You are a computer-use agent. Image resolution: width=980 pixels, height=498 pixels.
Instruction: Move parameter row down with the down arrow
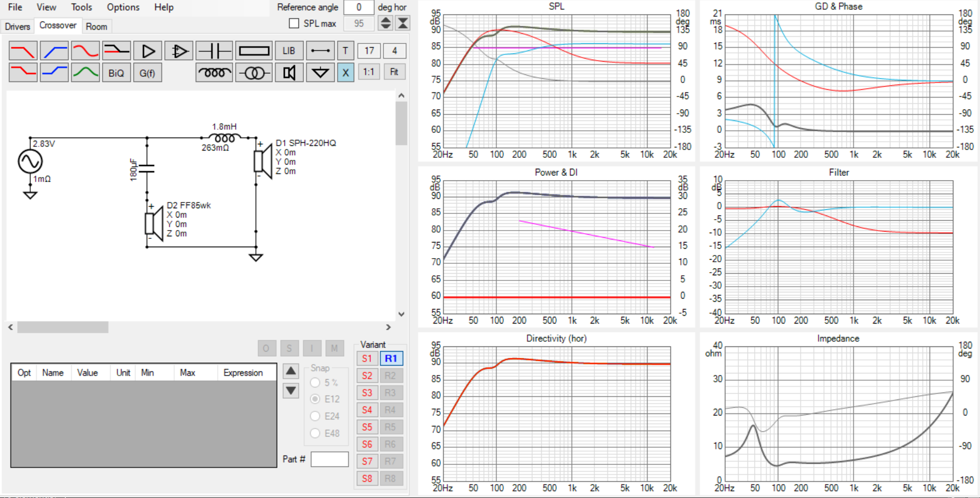click(x=291, y=391)
